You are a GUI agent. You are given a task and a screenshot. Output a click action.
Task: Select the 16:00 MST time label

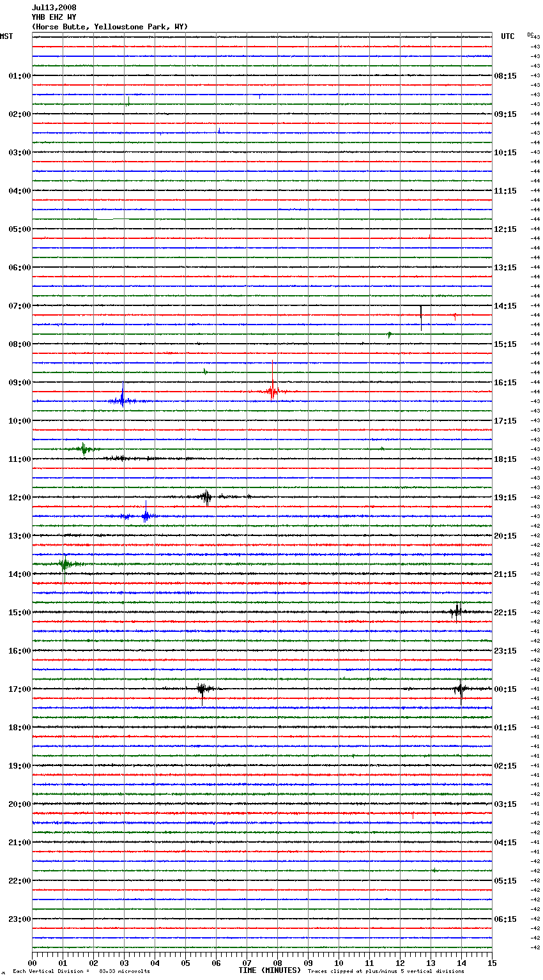tap(20, 651)
